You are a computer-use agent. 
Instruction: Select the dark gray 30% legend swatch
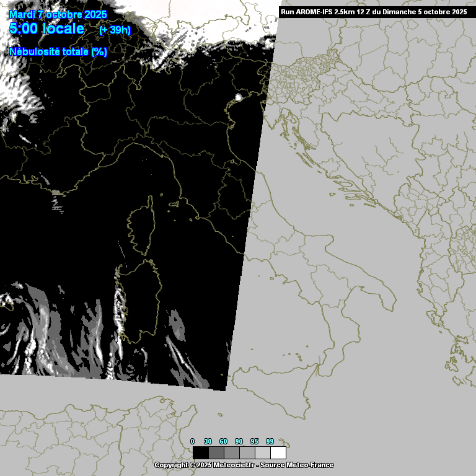click(x=216, y=452)
